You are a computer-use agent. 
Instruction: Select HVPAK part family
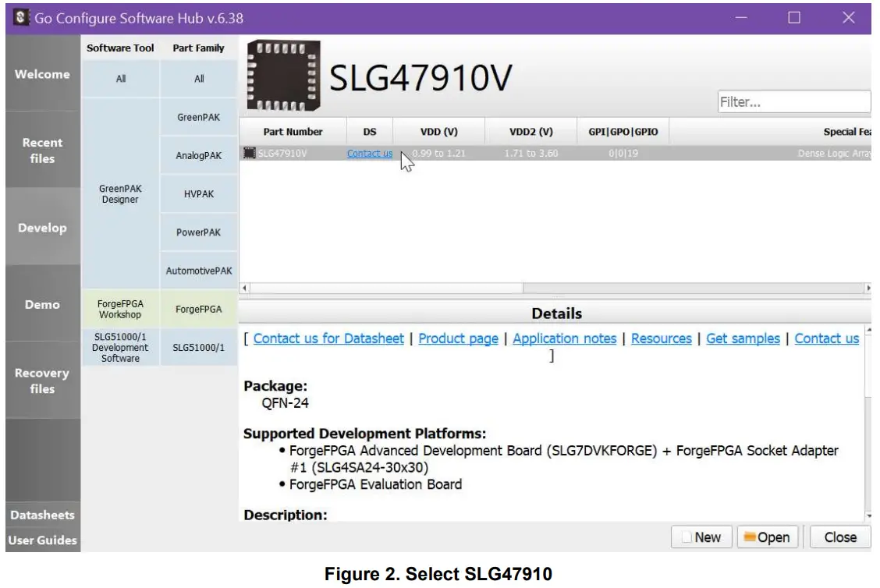point(199,193)
